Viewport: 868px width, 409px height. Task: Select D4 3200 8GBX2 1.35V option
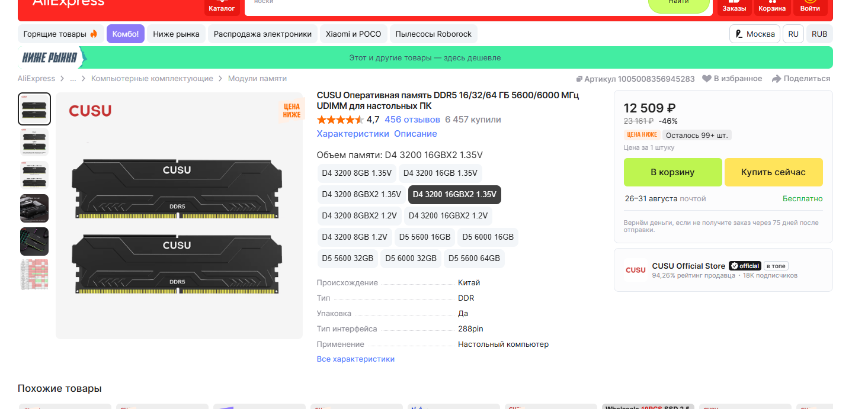pos(361,194)
